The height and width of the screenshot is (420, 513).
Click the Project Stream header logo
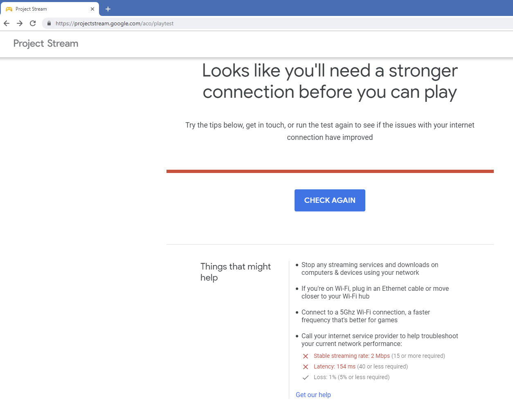point(46,43)
